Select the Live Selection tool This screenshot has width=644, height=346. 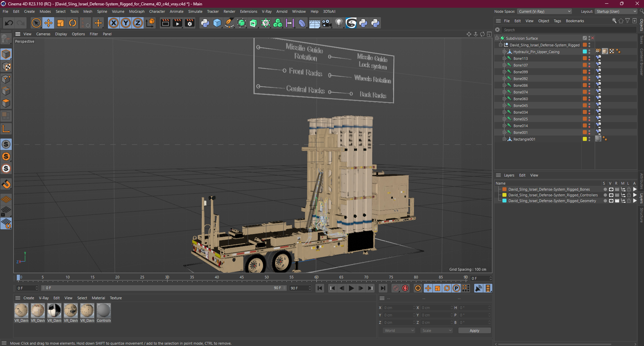coord(36,23)
